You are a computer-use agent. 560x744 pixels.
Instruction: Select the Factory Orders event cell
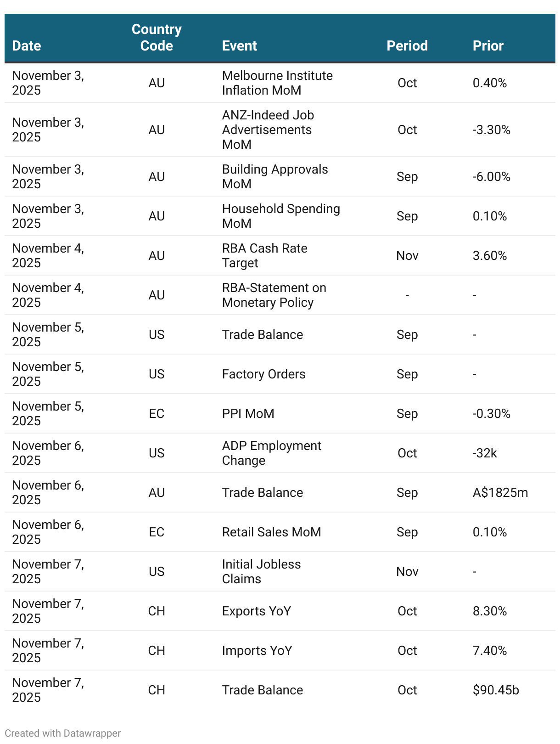pos(263,374)
